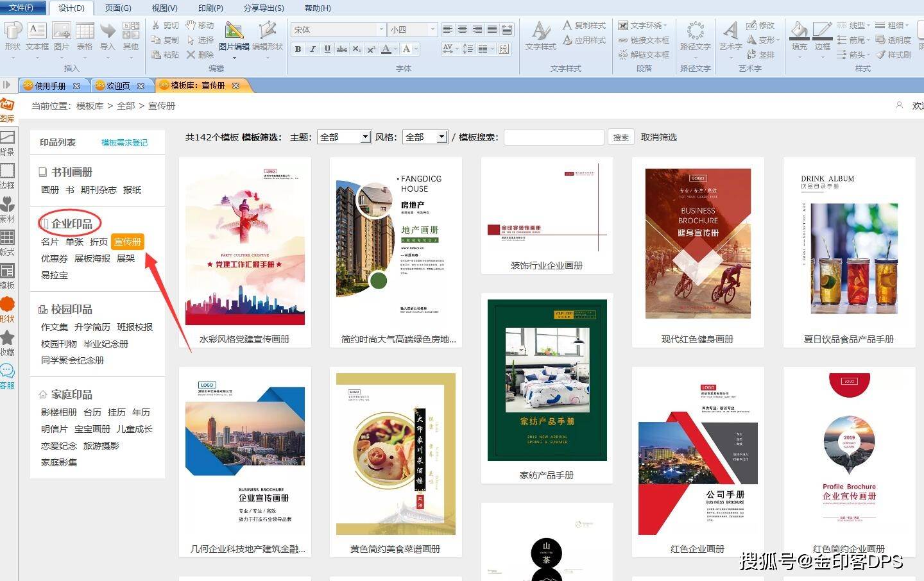Switch to the 页面(G) ribbon tab
This screenshot has height=581, width=924.
click(x=118, y=8)
